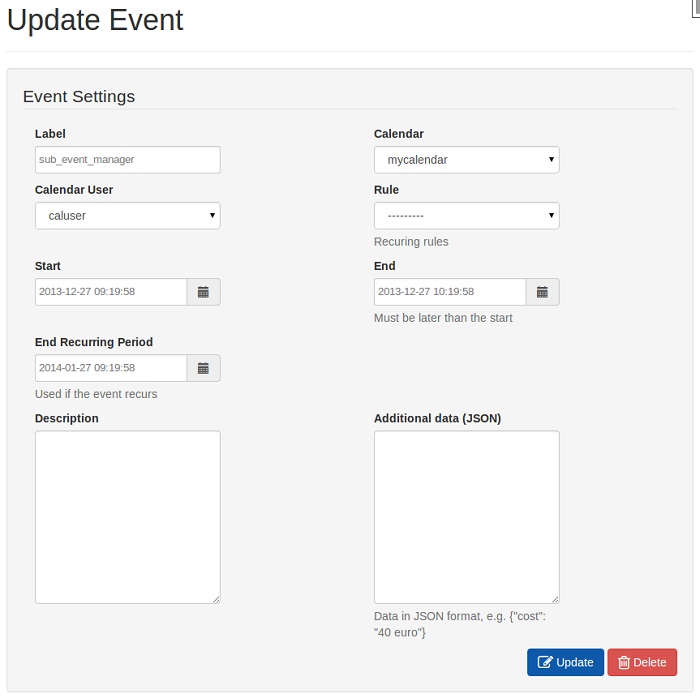Click the 'Must be later than the start' hint

(443, 318)
